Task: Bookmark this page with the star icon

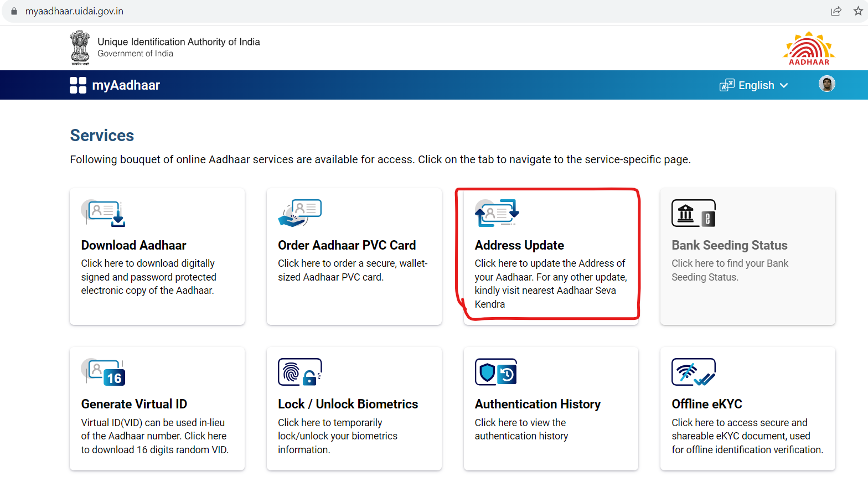Action: tap(858, 11)
